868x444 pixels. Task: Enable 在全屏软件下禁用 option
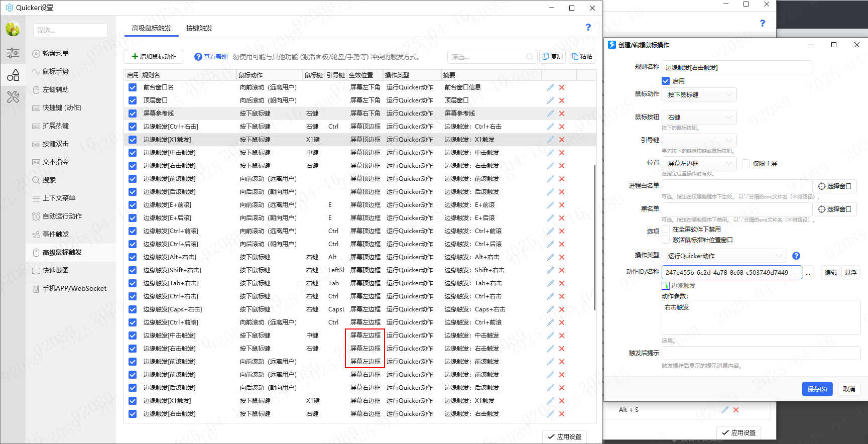coord(666,229)
